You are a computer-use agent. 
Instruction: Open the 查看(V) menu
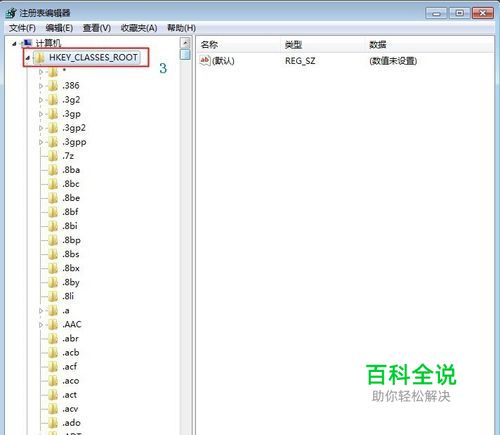click(x=97, y=28)
